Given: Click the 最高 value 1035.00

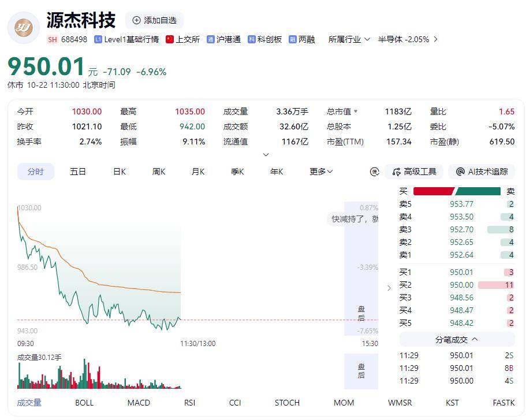Looking at the screenshot, I should coord(190,111).
